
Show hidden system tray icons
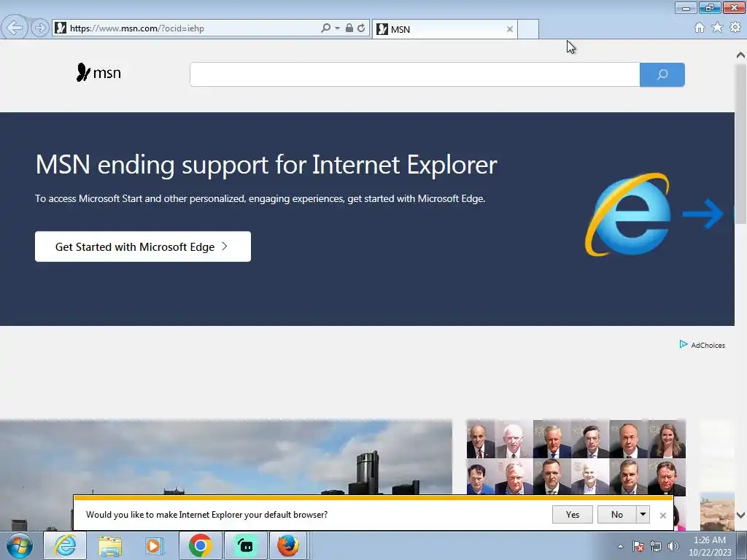(620, 546)
